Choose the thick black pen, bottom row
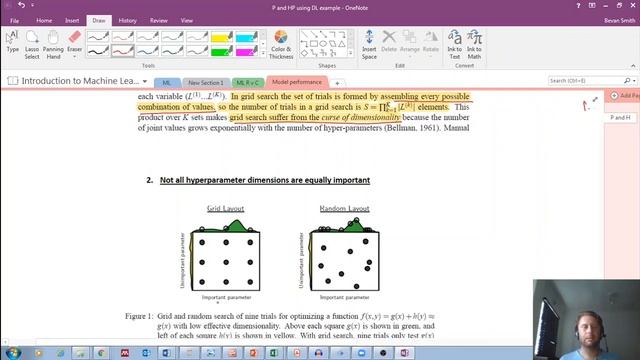The width and height of the screenshot is (640, 360). [98, 51]
